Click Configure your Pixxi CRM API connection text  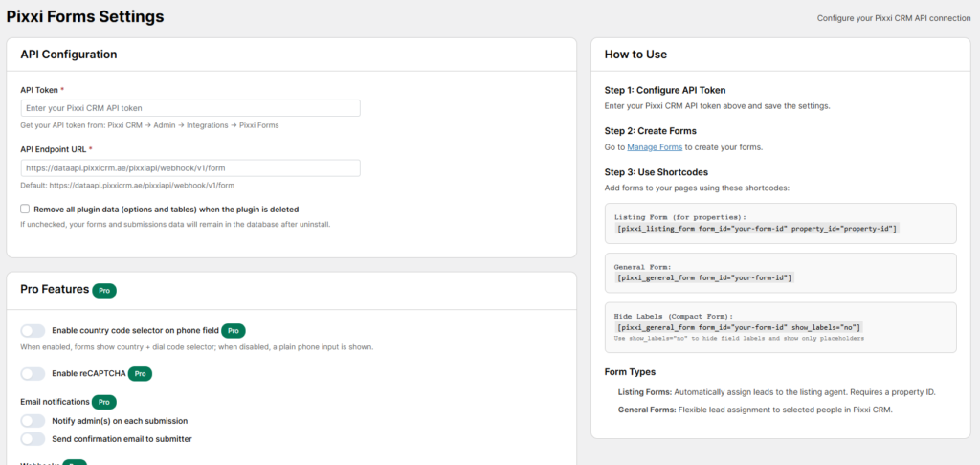[894, 18]
